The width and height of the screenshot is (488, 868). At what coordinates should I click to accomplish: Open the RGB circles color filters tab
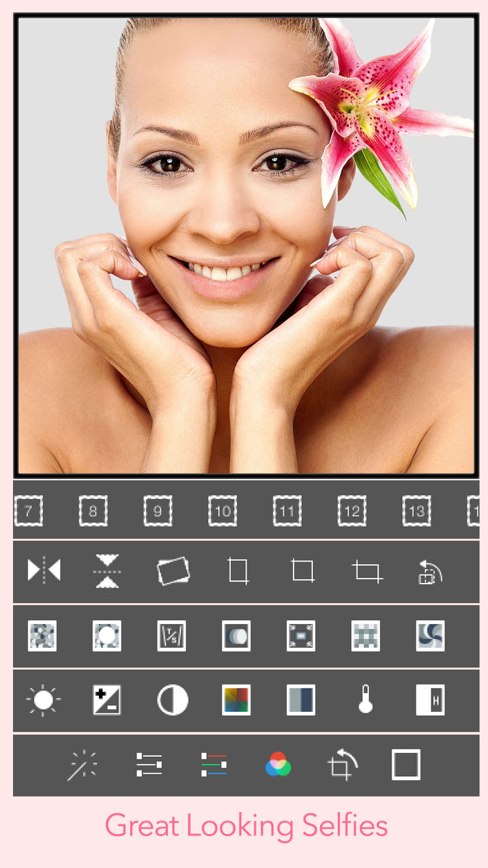tap(278, 765)
